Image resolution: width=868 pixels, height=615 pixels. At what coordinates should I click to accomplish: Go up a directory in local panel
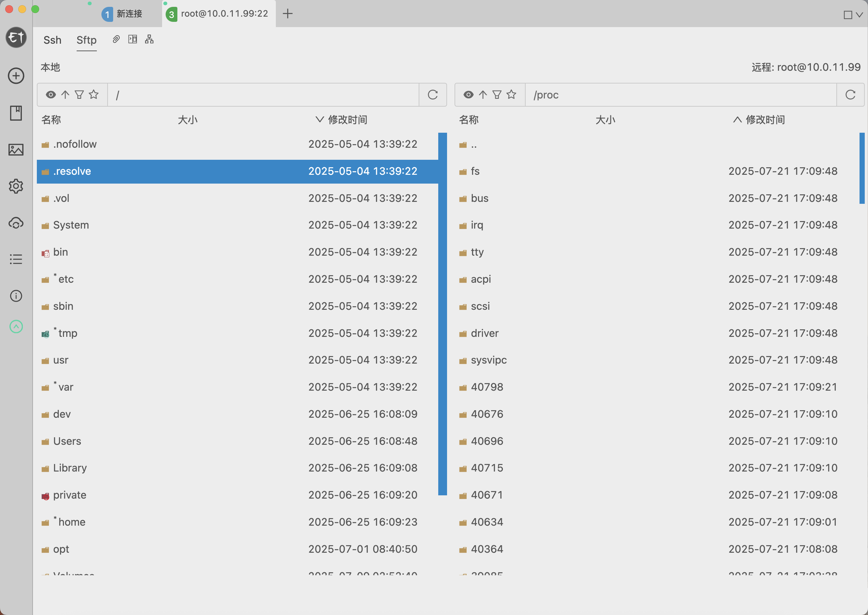coord(65,94)
